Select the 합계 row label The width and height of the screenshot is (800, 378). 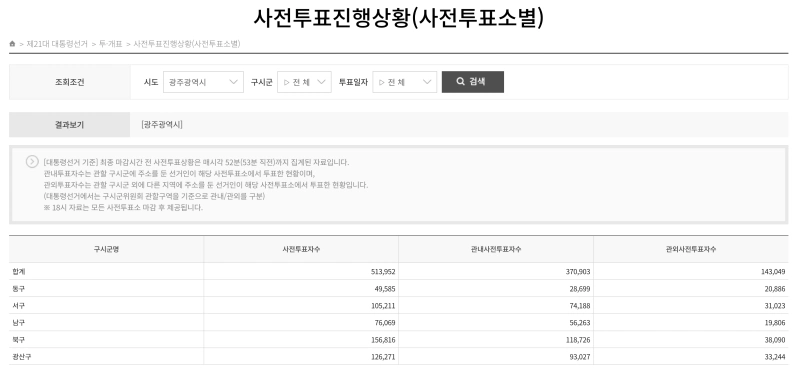[x=18, y=271]
